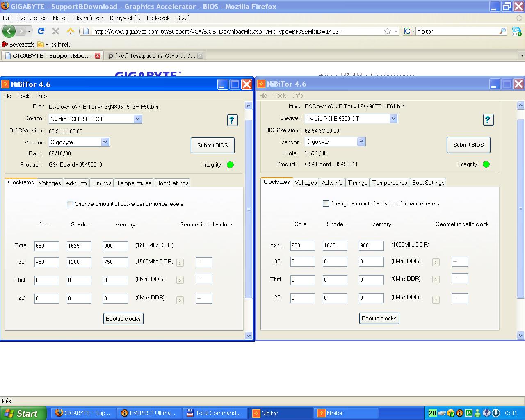The height and width of the screenshot is (420, 525).
Task: Switch to Tesztpadon a GeForce browser tab
Action: coord(155,56)
